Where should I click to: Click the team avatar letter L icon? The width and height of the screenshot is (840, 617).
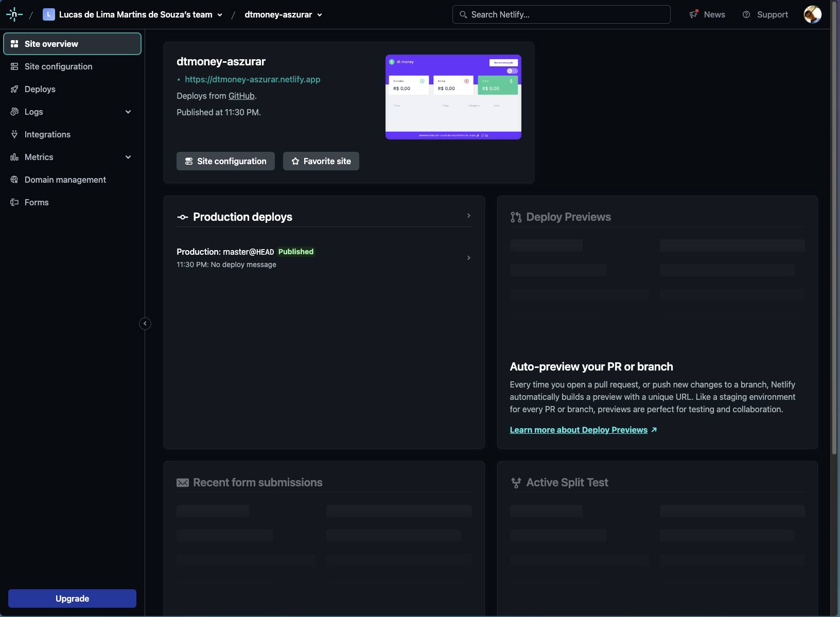pyautogui.click(x=49, y=14)
